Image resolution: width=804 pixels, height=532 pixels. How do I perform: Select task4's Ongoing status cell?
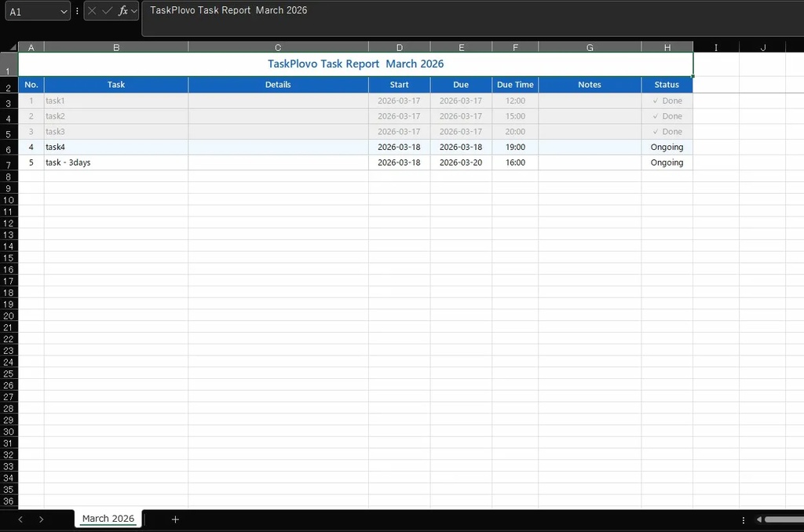[667, 147]
